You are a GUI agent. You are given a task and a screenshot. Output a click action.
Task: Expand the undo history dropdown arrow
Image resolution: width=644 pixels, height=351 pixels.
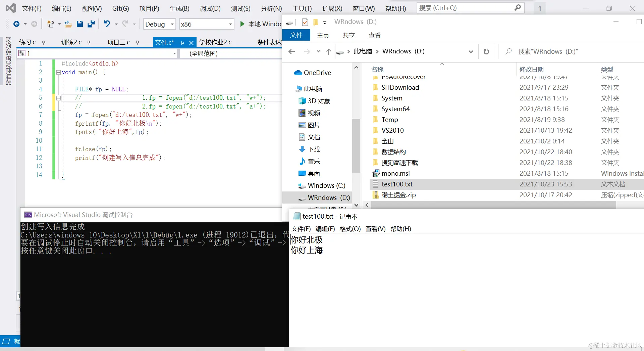(116, 24)
